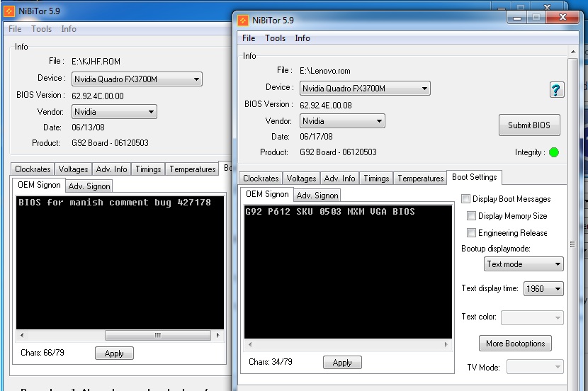The image size is (588, 391).
Task: Switch to Clockrates tab in back window
Action: (x=33, y=169)
